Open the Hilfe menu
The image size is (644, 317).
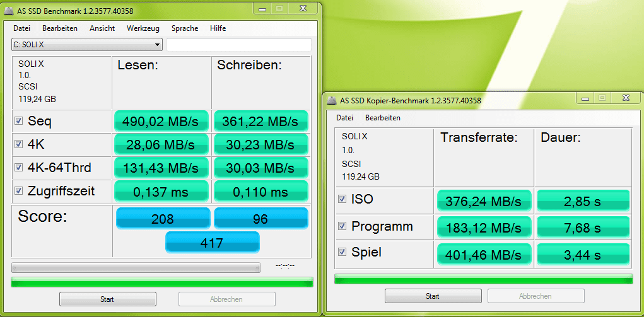tap(218, 28)
